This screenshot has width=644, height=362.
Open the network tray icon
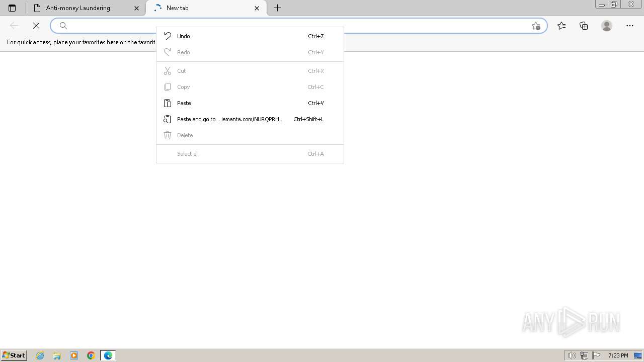pyautogui.click(x=584, y=355)
